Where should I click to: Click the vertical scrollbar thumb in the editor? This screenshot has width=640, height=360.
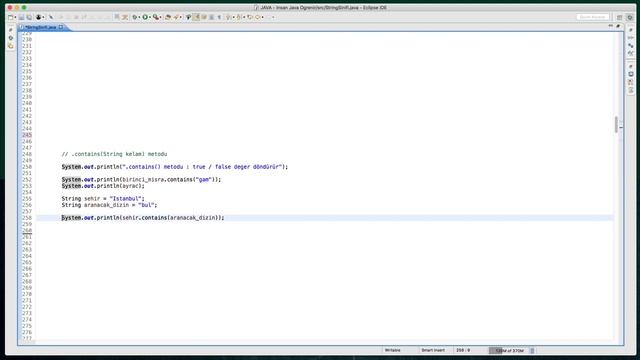tap(616, 124)
